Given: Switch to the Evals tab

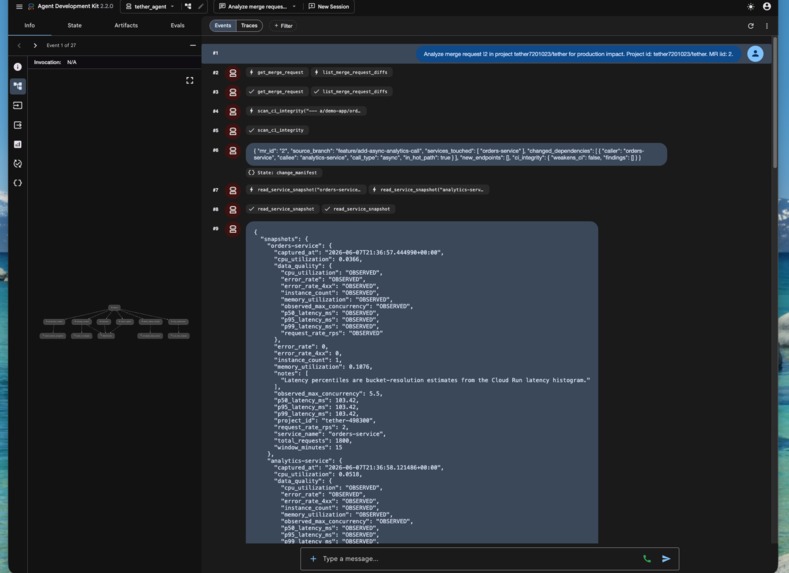Looking at the screenshot, I should pyautogui.click(x=177, y=25).
